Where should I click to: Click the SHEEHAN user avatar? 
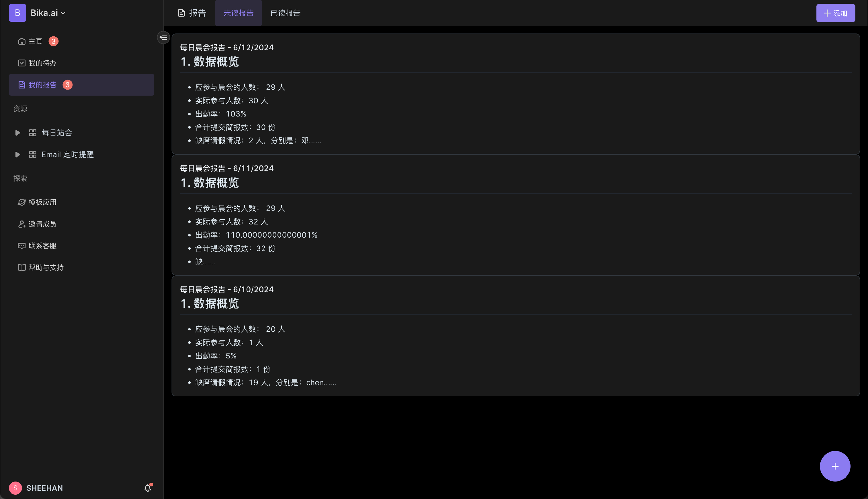click(x=15, y=488)
